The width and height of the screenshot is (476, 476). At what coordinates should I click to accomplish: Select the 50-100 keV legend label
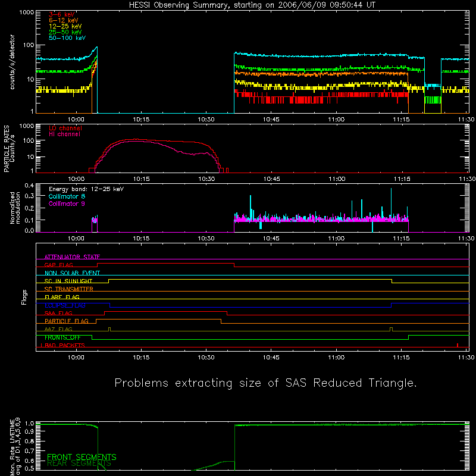tap(67, 38)
